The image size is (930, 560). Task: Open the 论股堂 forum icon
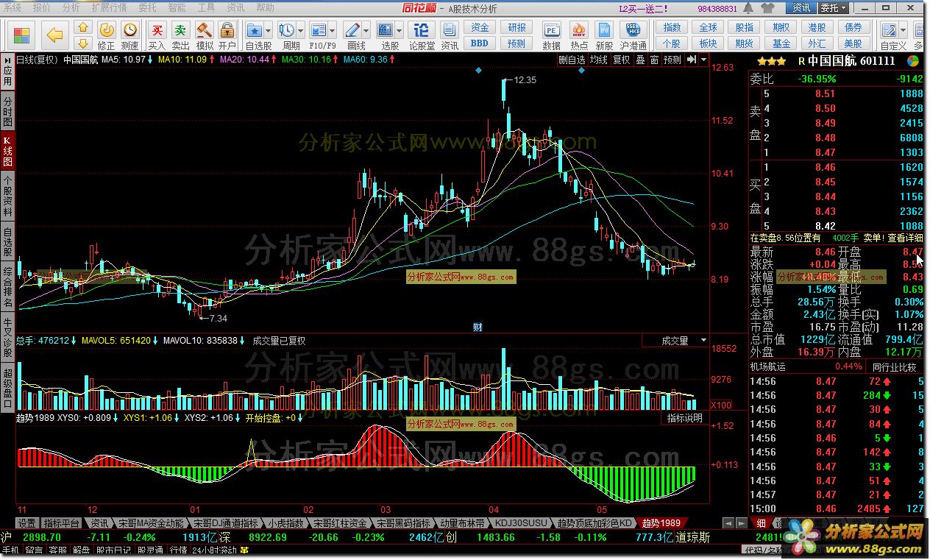click(422, 29)
